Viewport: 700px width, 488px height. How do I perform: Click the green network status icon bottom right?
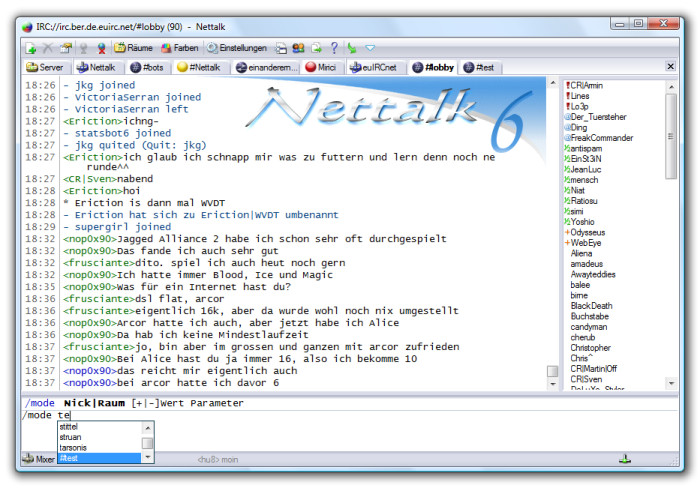click(625, 459)
